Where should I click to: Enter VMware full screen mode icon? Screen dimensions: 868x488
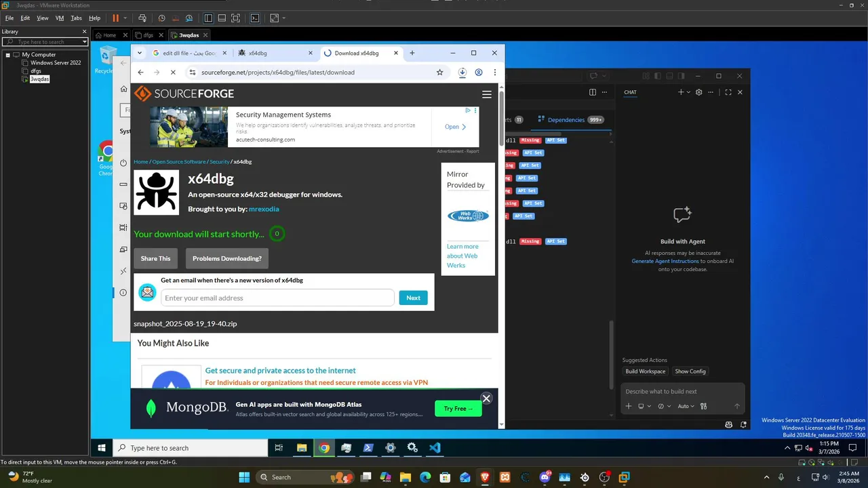pyautogui.click(x=236, y=18)
